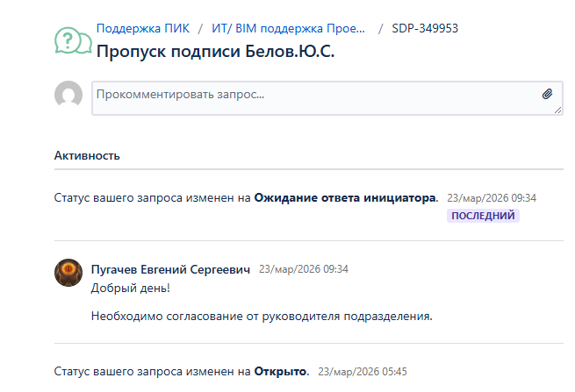
Task: Click the Добрый день! comment text
Action: tap(131, 288)
